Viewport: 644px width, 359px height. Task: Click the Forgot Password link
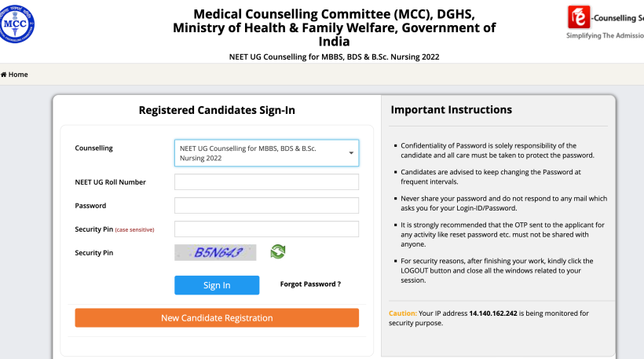point(310,284)
